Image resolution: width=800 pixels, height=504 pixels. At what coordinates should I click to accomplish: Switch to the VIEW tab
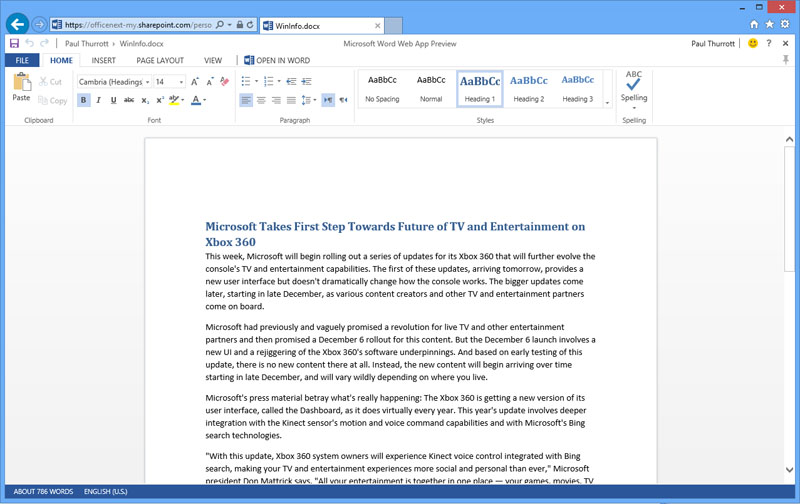tap(213, 60)
